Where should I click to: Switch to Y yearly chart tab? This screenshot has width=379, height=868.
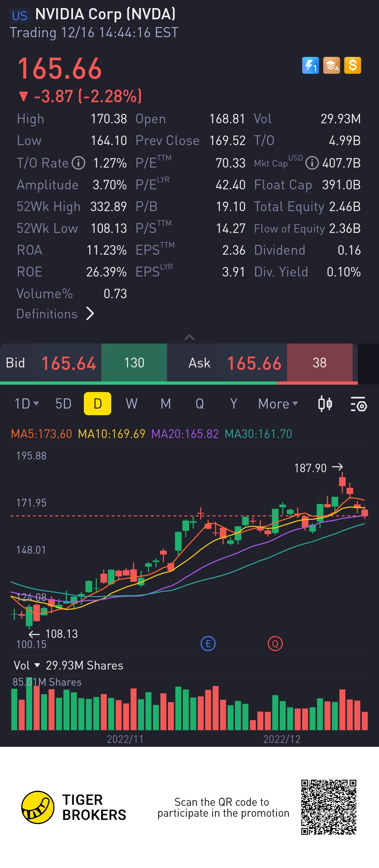234,404
